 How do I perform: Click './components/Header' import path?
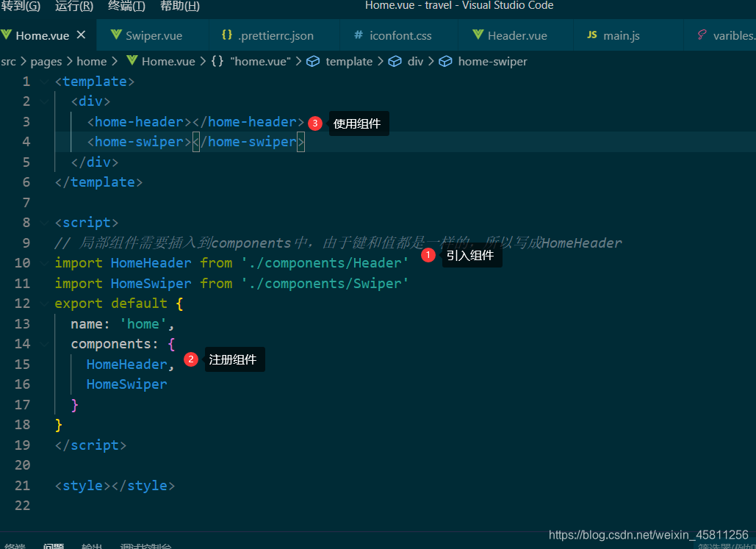coord(325,263)
